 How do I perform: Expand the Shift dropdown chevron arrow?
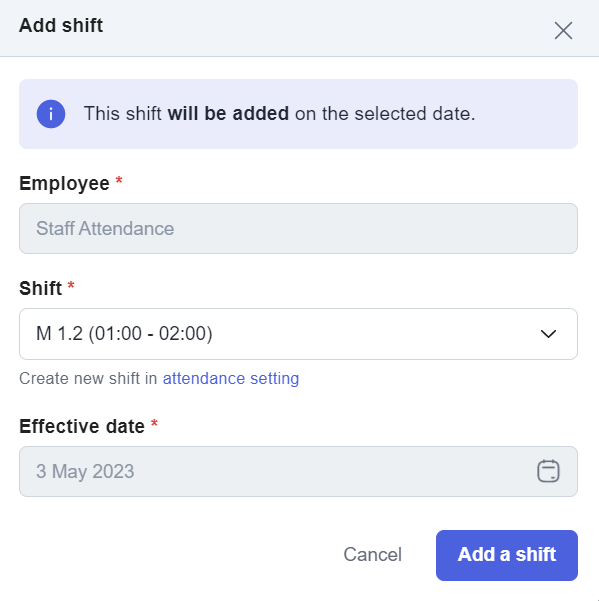click(x=548, y=334)
